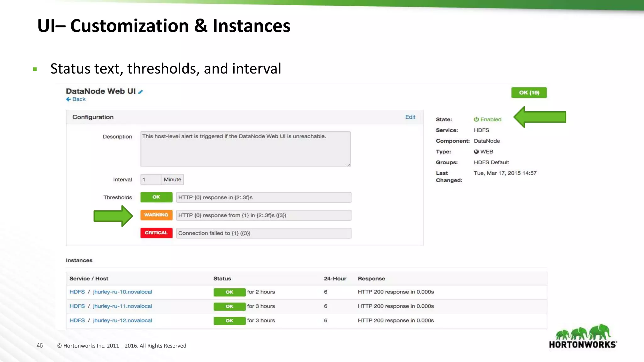The image size is (644, 362).
Task: Click OK status badge for jhurley-ru-10
Action: (x=230, y=292)
